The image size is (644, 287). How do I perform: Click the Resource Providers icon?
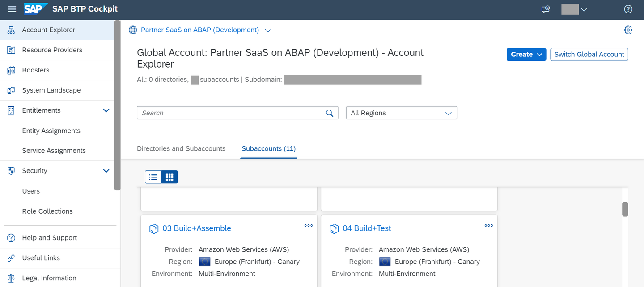pyautogui.click(x=12, y=50)
